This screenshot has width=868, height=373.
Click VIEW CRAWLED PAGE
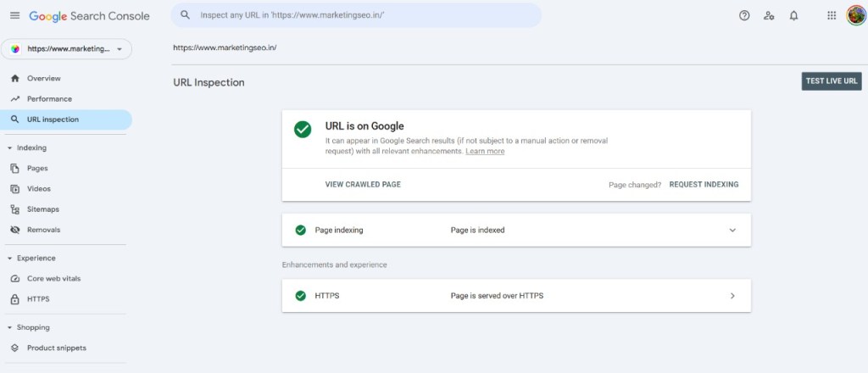pyautogui.click(x=363, y=185)
